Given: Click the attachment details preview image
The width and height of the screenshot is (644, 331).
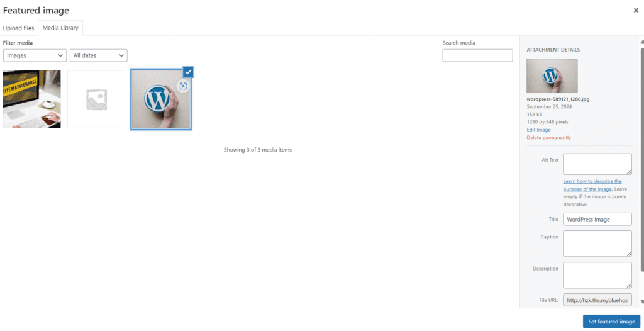Looking at the screenshot, I should pyautogui.click(x=552, y=76).
